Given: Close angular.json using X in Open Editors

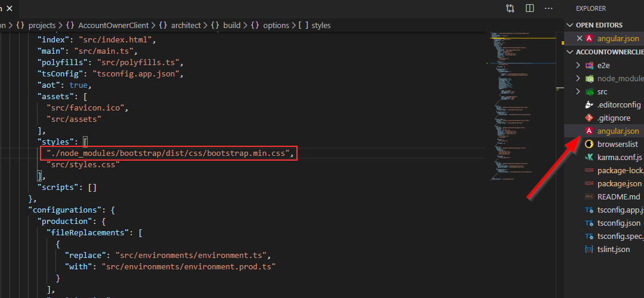Looking at the screenshot, I should click(x=579, y=38).
